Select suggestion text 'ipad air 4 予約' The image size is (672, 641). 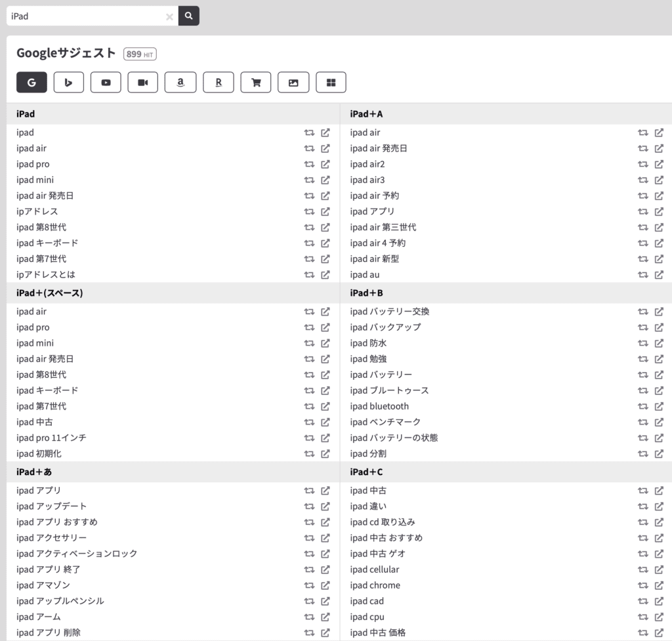tap(377, 243)
